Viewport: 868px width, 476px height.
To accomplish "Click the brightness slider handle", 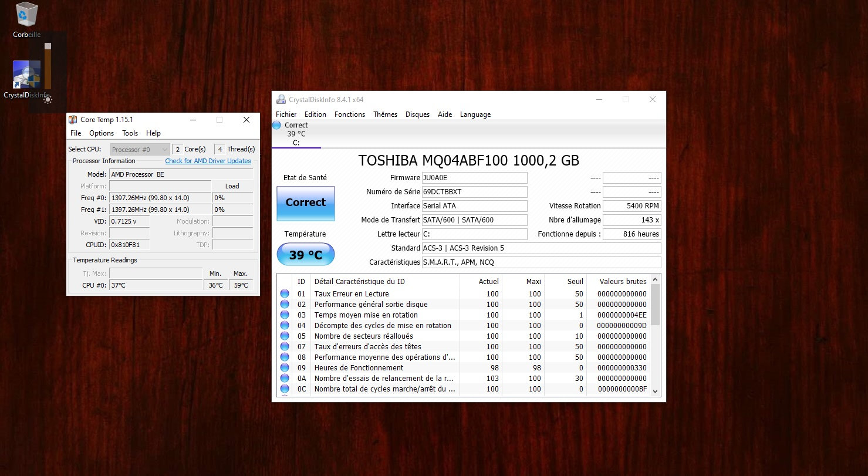I will [x=48, y=46].
